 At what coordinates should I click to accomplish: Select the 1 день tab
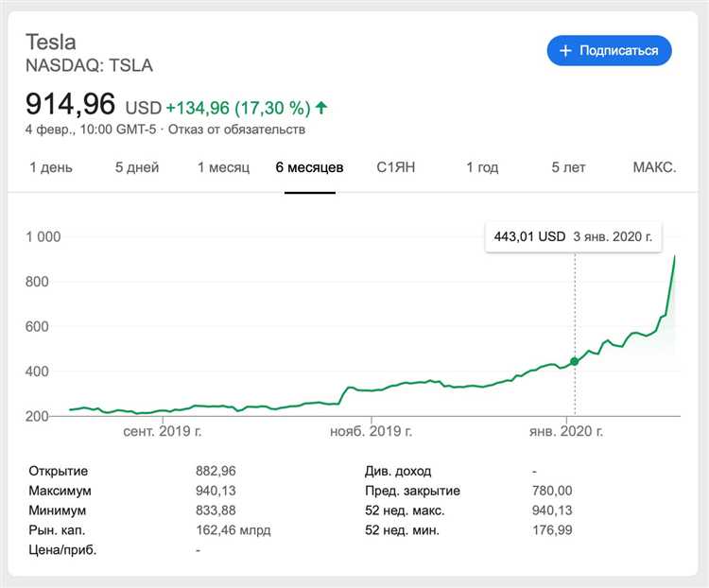(51, 167)
